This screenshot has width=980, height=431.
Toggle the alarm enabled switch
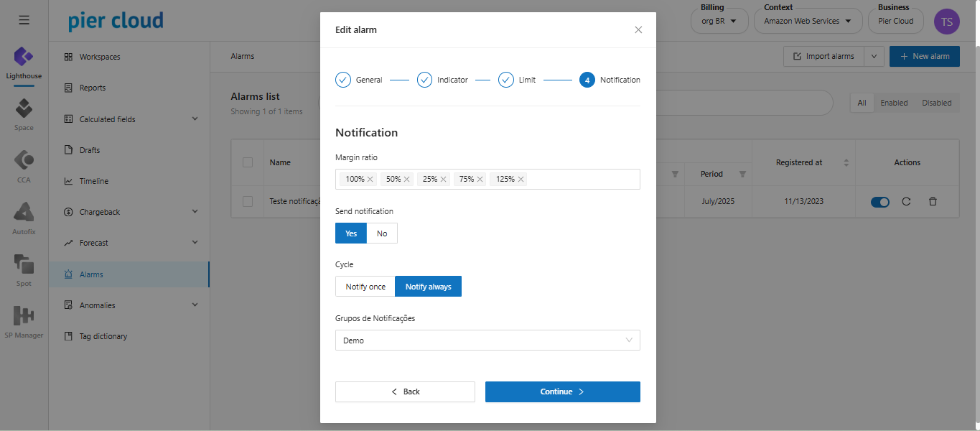(879, 202)
